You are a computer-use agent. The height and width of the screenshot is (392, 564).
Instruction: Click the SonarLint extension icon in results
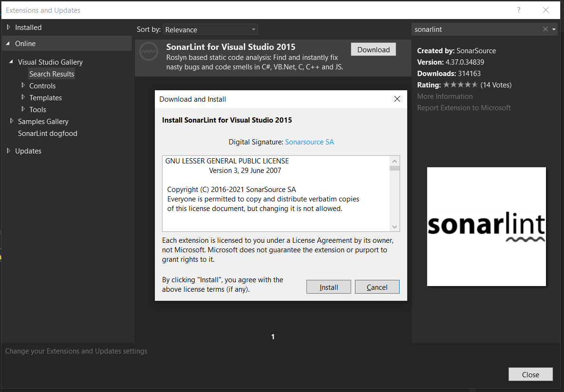tap(149, 51)
